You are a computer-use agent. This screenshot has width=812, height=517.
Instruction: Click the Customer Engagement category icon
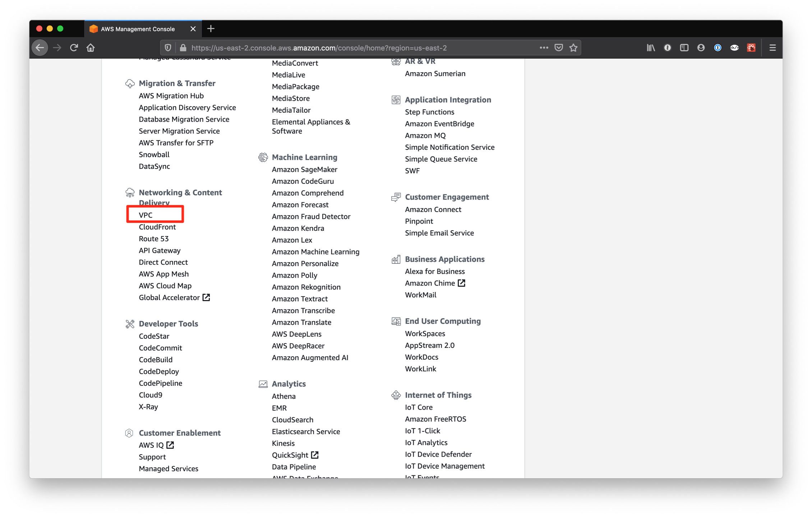click(x=396, y=197)
